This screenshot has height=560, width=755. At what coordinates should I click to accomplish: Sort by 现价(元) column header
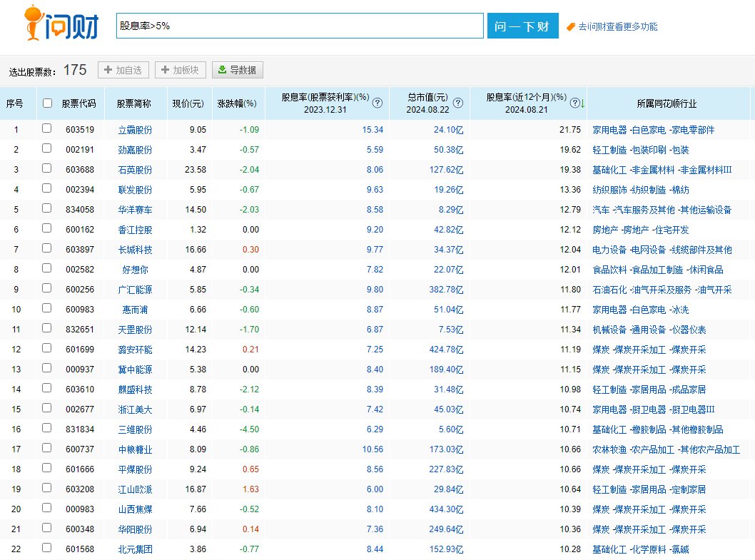188,103
